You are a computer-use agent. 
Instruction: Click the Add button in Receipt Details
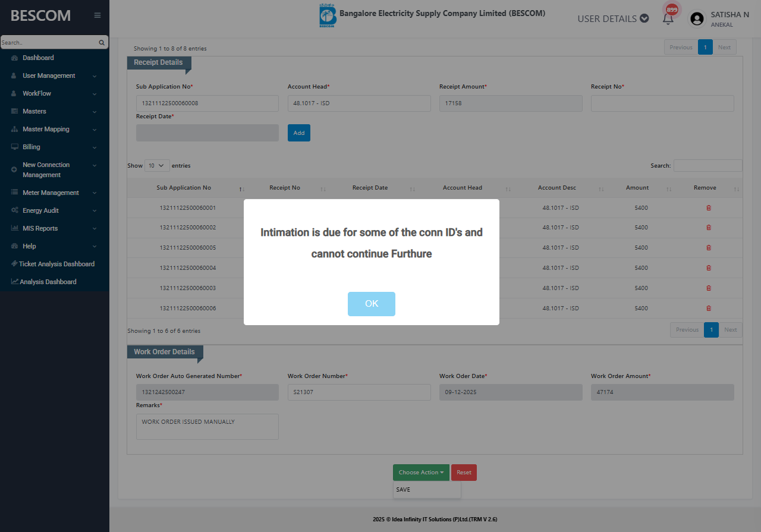(299, 133)
